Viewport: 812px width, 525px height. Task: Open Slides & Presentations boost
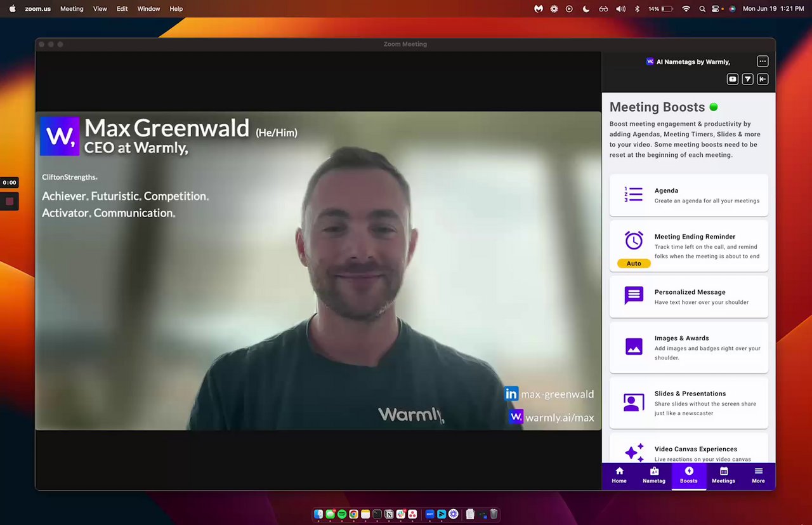point(688,403)
